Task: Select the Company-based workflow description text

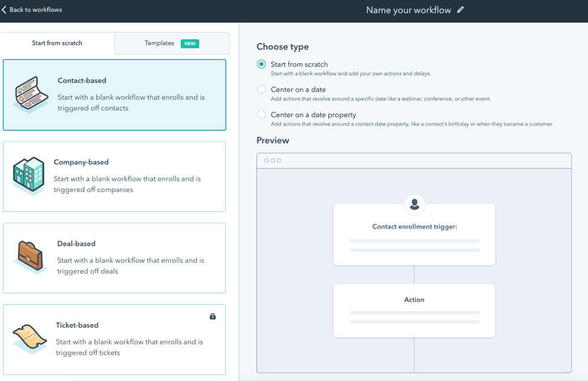Action: click(x=127, y=184)
